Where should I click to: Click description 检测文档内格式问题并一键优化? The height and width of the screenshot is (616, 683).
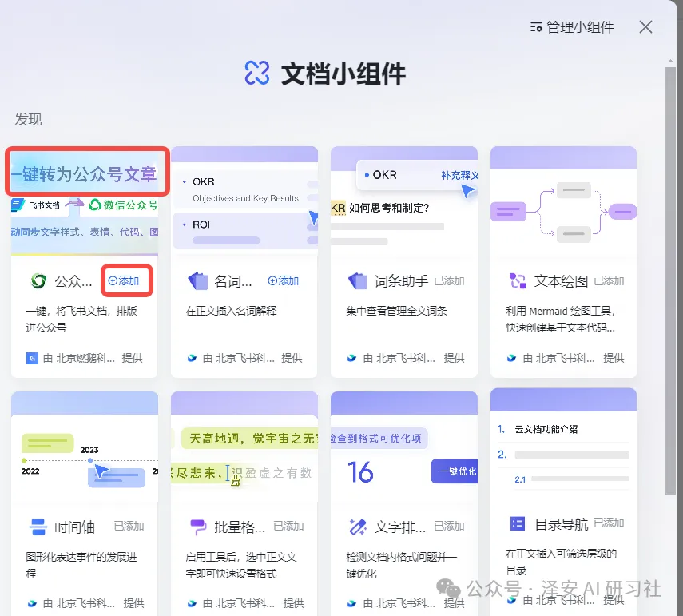tap(402, 565)
